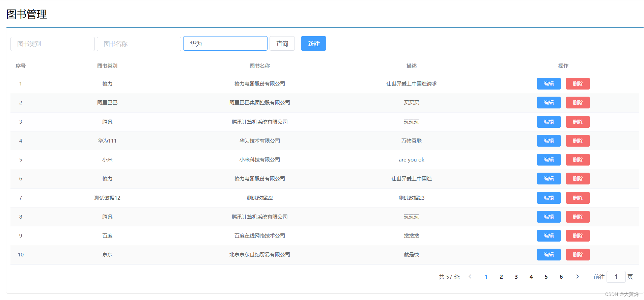Select pagination page 5
The height and width of the screenshot is (300, 644).
[x=546, y=277]
